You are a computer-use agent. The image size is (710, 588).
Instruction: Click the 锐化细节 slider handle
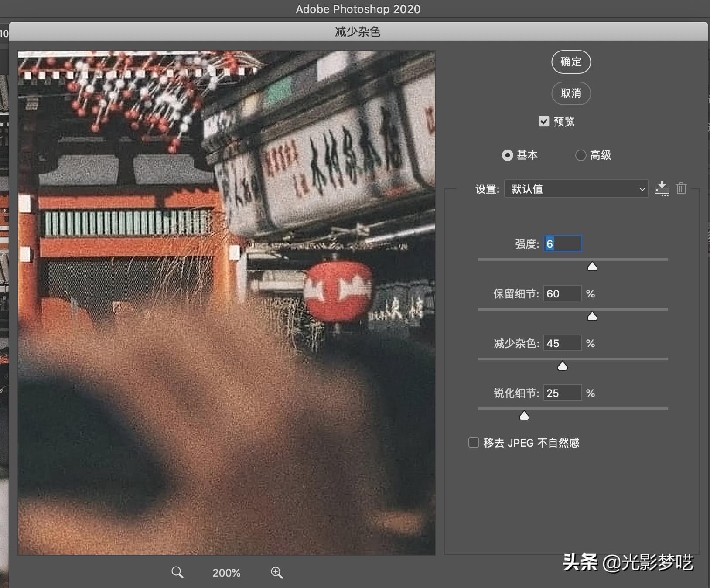524,416
